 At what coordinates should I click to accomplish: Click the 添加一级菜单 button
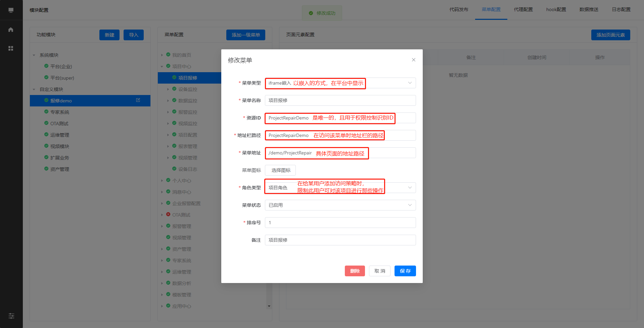coord(246,35)
